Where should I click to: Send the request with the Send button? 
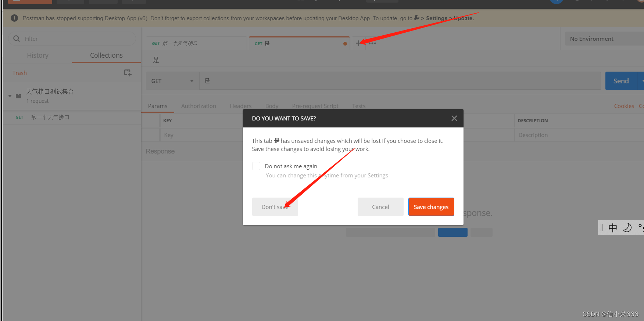click(621, 81)
